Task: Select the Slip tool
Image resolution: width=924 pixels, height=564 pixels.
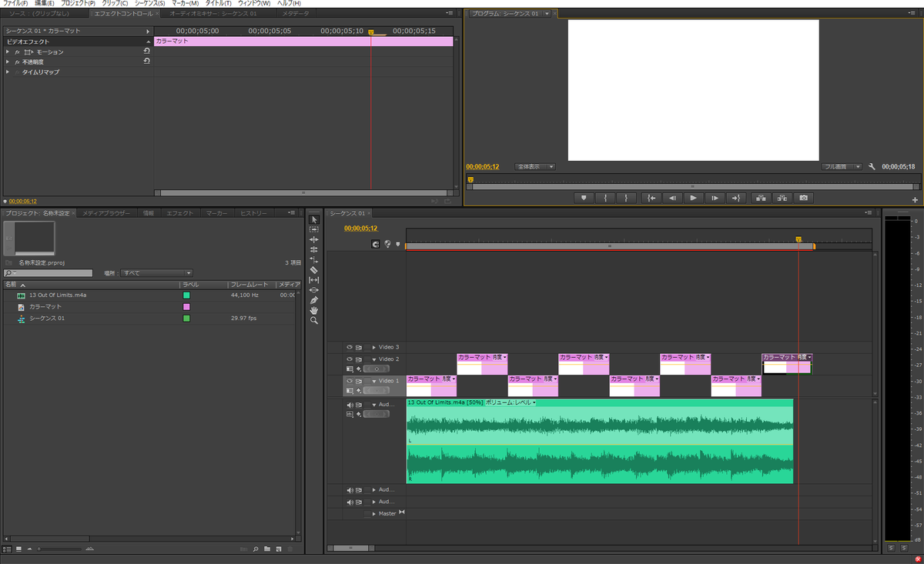Action: tap(314, 280)
